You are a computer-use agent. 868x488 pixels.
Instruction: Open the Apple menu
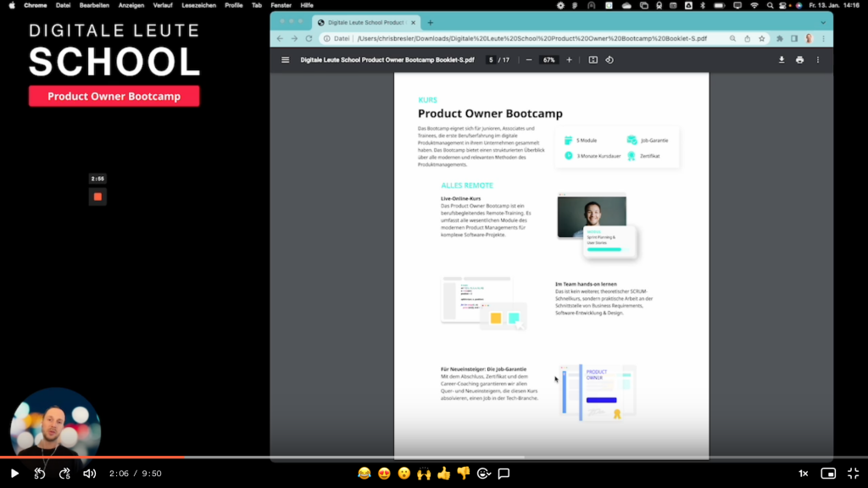(12, 6)
